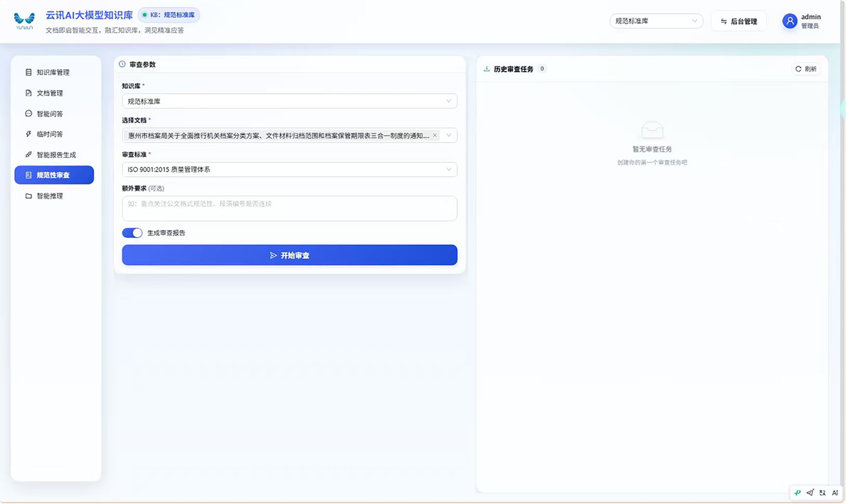This screenshot has height=504, width=846.
Task: Expand the 选择文档 dropdown arrow
Action: pyautogui.click(x=448, y=136)
